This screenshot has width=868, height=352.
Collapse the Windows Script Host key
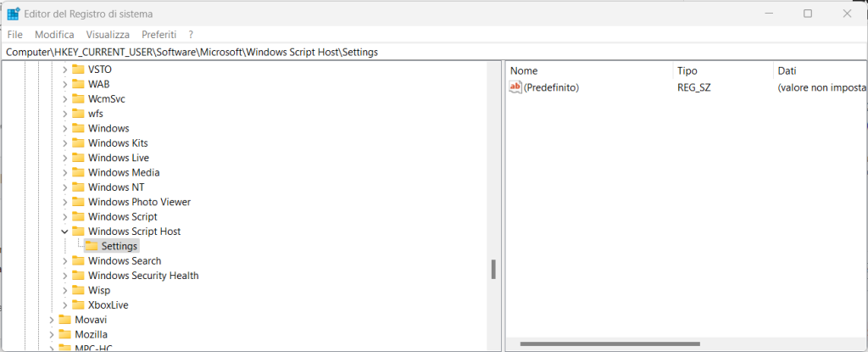pos(64,232)
